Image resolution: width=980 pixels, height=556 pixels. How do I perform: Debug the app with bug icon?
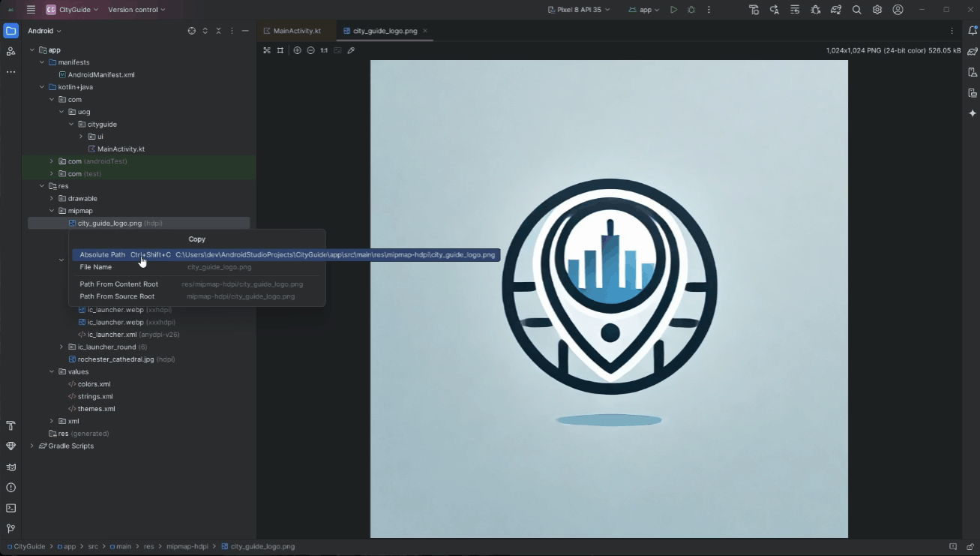click(691, 10)
